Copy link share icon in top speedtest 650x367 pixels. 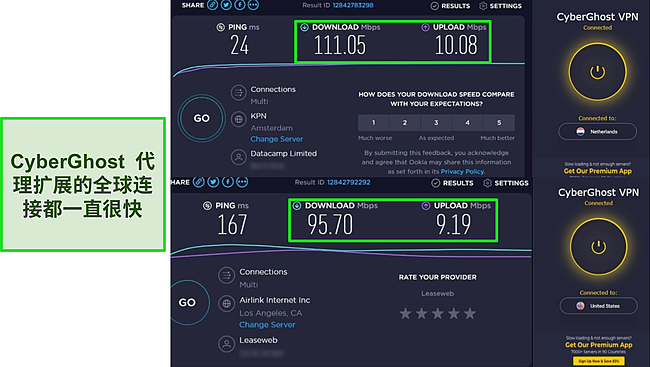(213, 5)
